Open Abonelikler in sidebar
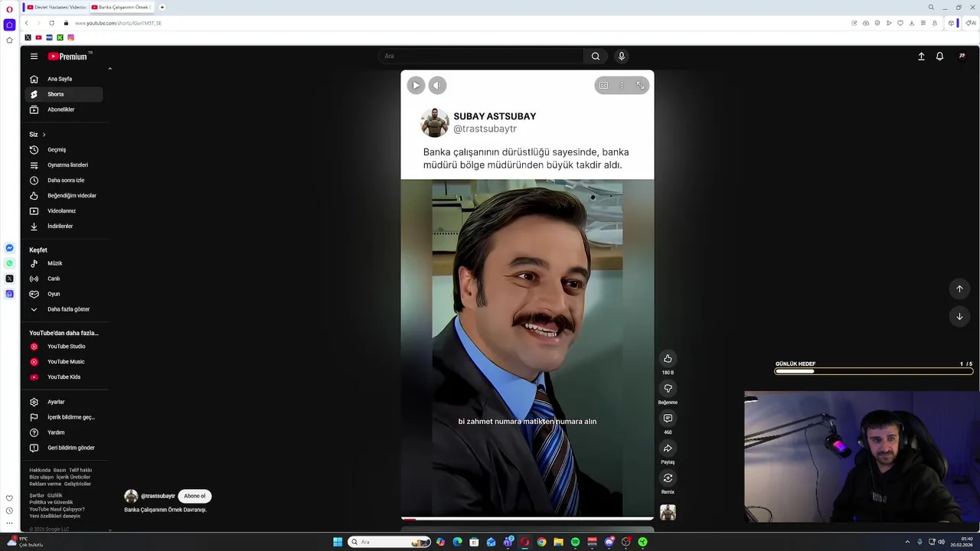 point(64,109)
